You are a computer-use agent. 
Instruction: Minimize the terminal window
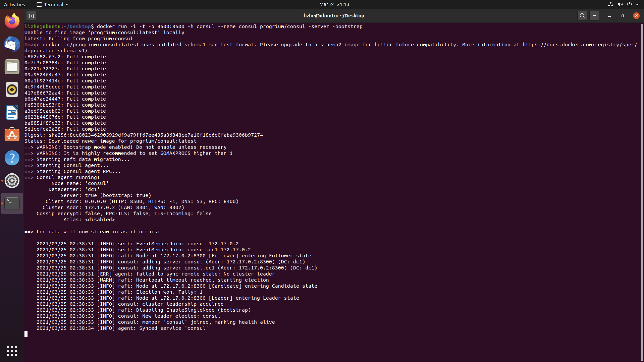609,16
